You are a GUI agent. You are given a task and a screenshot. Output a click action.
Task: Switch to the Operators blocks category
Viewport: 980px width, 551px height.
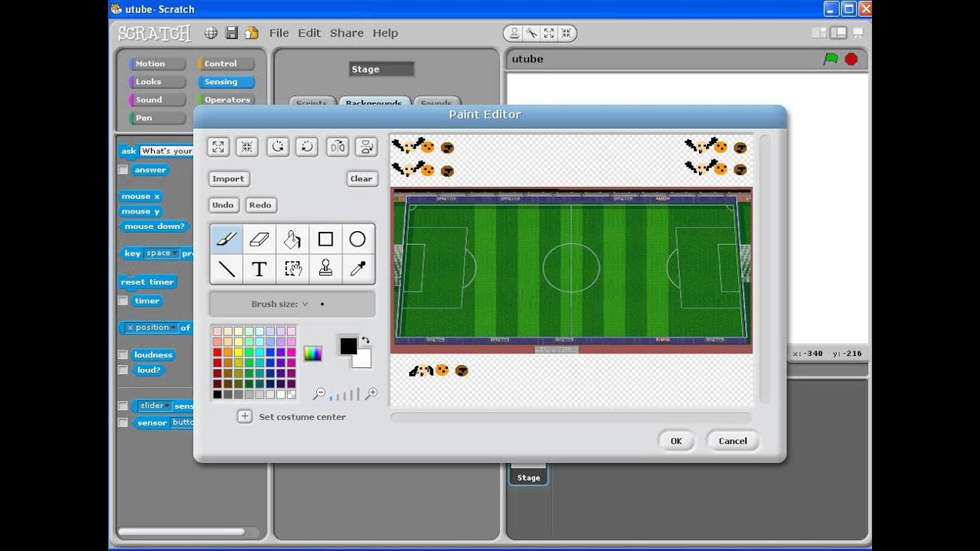pos(227,99)
